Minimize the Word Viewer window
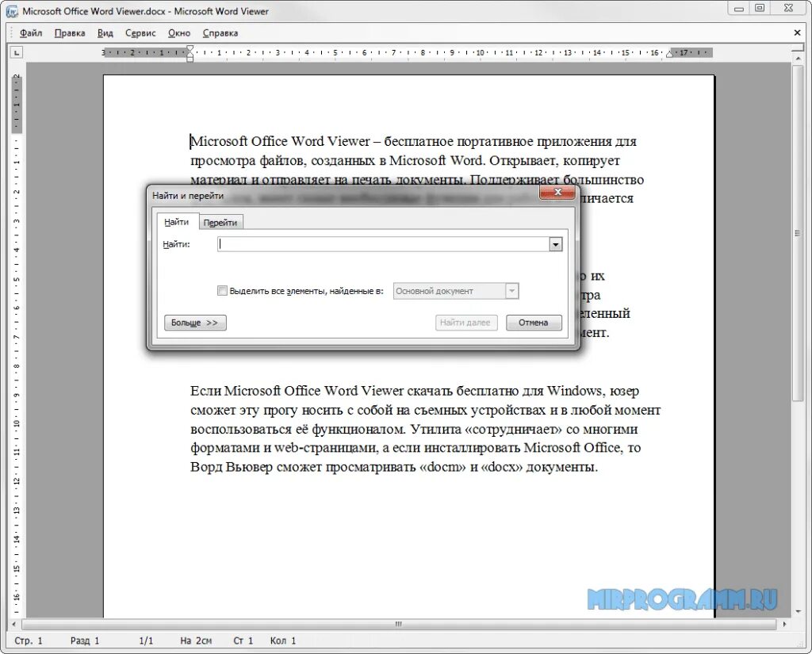This screenshot has width=812, height=654. pyautogui.click(x=738, y=8)
